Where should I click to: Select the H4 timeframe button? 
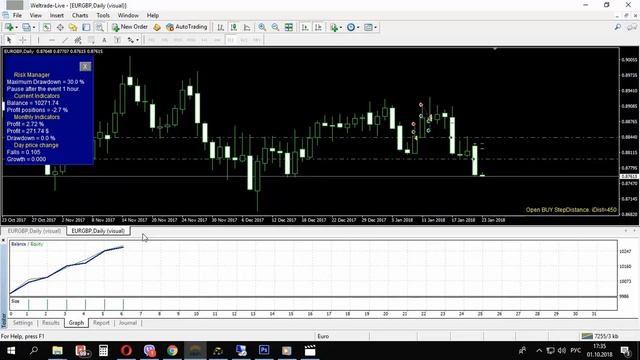point(217,40)
